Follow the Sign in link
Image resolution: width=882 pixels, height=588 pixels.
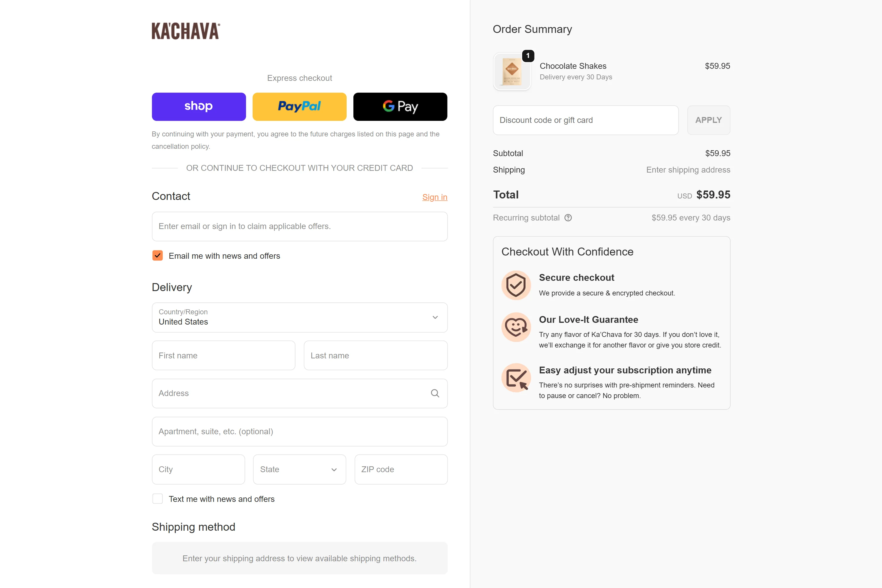point(435,197)
